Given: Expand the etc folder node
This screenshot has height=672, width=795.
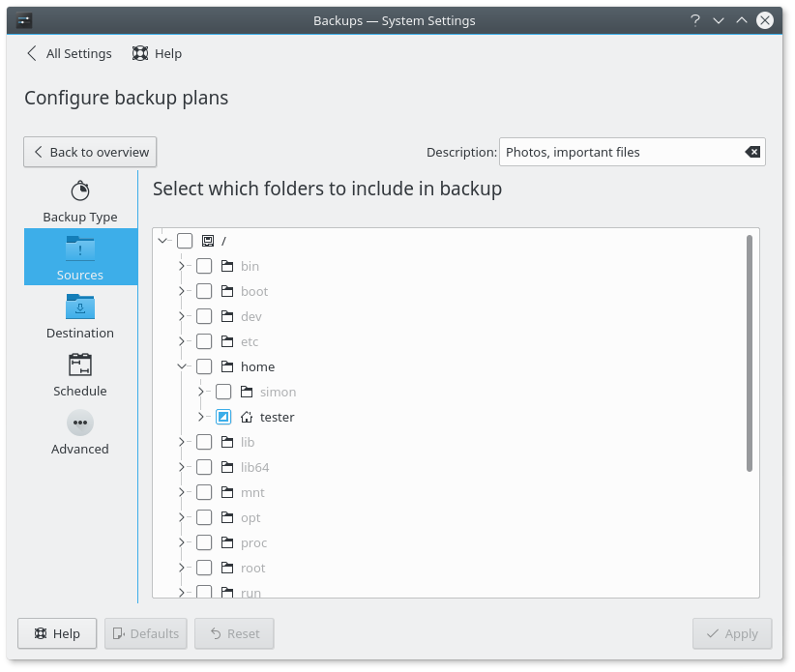Looking at the screenshot, I should (182, 341).
